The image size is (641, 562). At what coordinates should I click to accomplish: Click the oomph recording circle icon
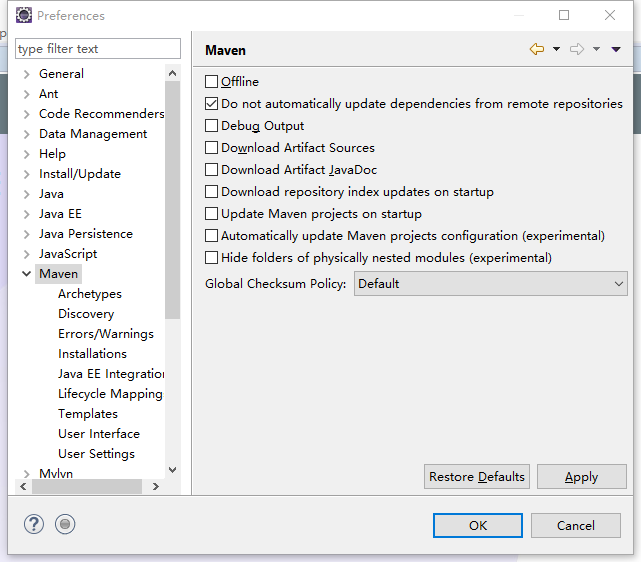tap(65, 524)
